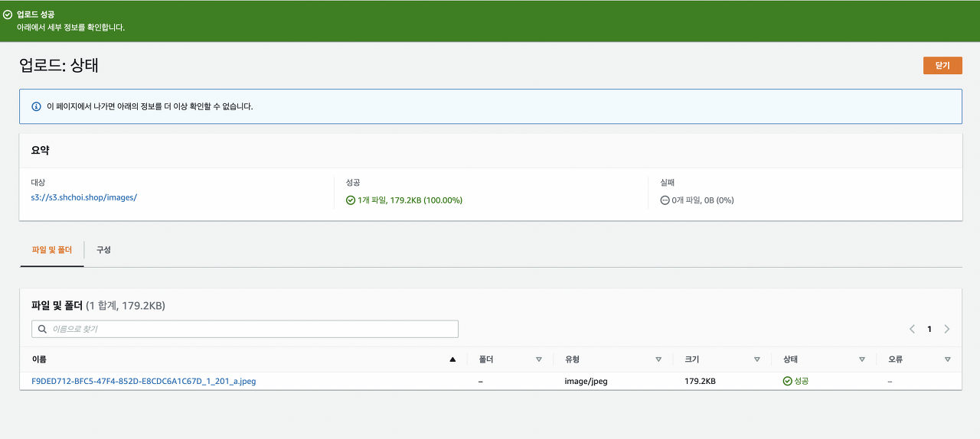Open the s3://s3.shchoi.shop/images/ destination link

pyautogui.click(x=84, y=197)
